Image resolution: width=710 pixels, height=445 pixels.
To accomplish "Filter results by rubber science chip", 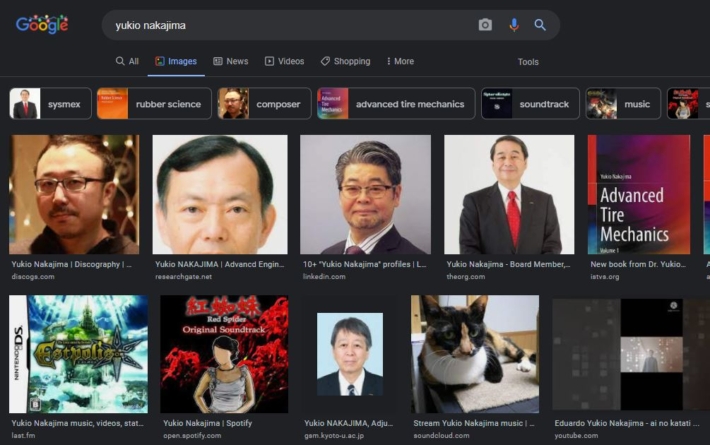I will point(154,104).
